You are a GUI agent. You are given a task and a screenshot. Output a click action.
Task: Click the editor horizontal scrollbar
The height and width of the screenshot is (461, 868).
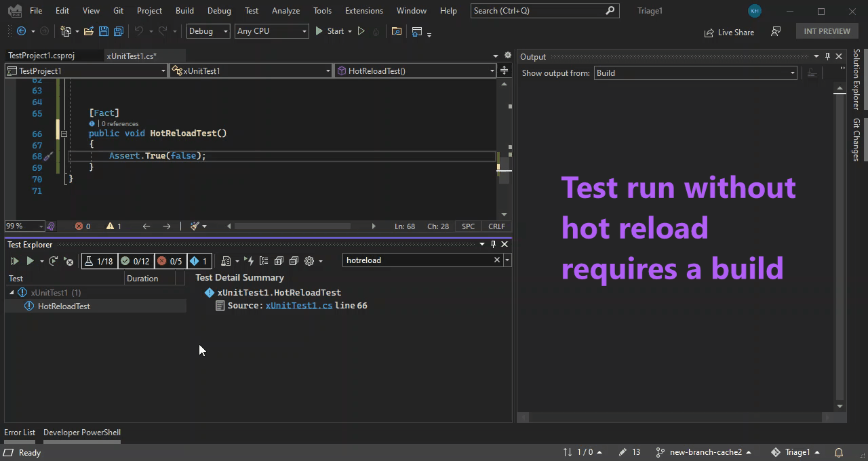coord(292,226)
